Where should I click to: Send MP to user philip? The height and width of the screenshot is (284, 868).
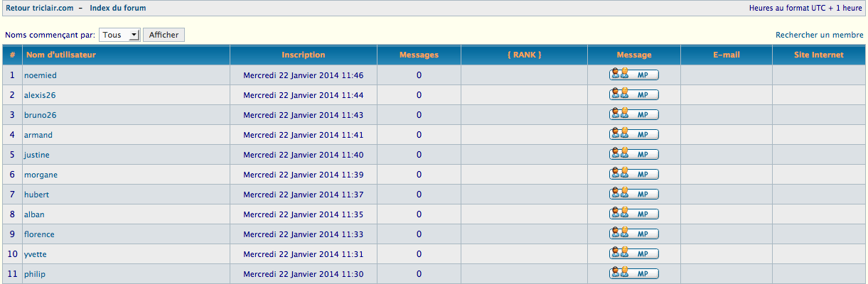[x=633, y=274]
